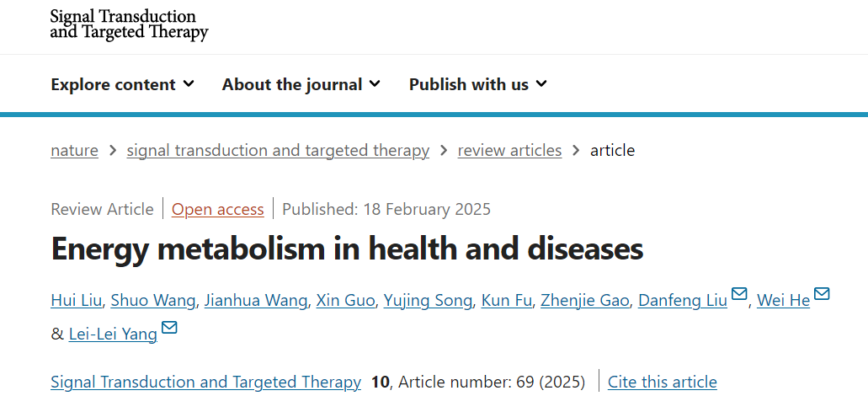Screen dimensions: 868x412
Task: Click the email envelope icon beside Lei-Lei Yang
Action: coord(169,327)
